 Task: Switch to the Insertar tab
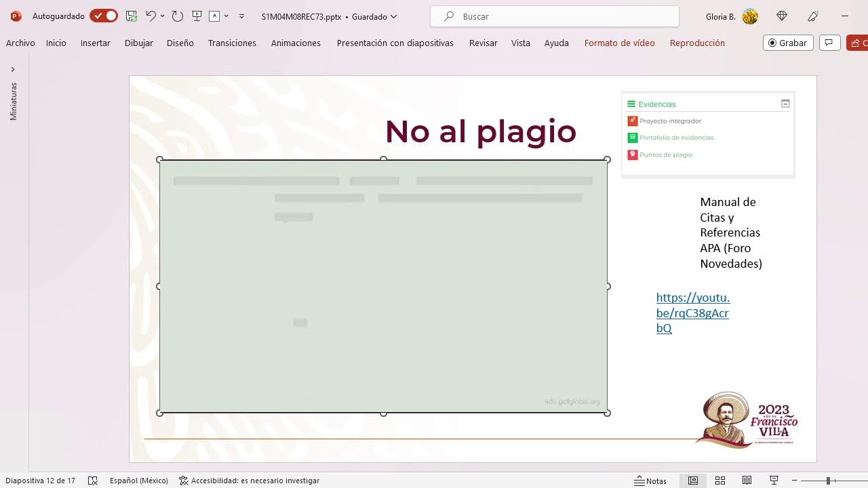click(96, 43)
